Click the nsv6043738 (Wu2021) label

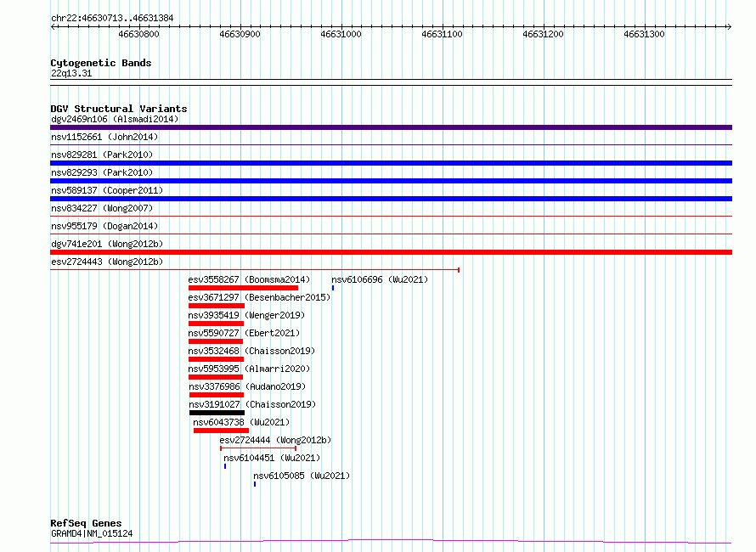[241, 422]
